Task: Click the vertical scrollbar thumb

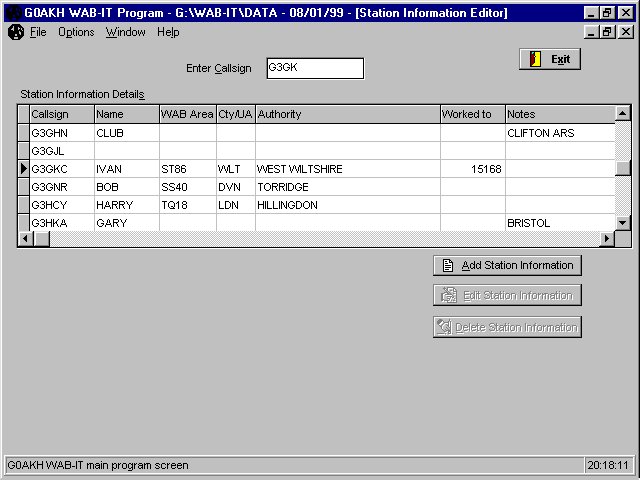Action: click(x=622, y=168)
